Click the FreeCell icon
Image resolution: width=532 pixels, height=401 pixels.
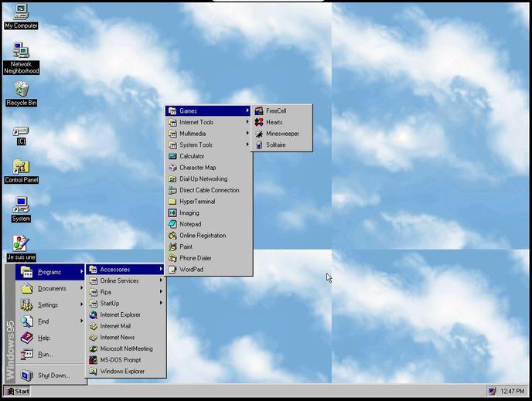259,110
